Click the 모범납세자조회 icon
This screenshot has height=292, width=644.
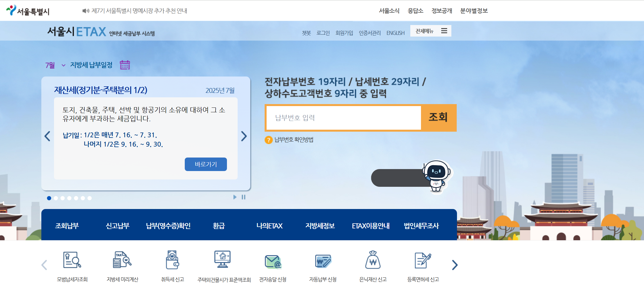[x=72, y=260]
